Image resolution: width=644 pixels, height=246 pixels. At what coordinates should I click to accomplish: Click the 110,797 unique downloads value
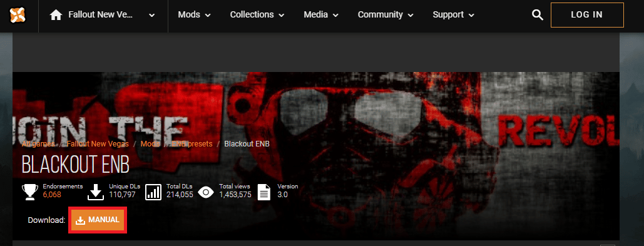(123, 195)
